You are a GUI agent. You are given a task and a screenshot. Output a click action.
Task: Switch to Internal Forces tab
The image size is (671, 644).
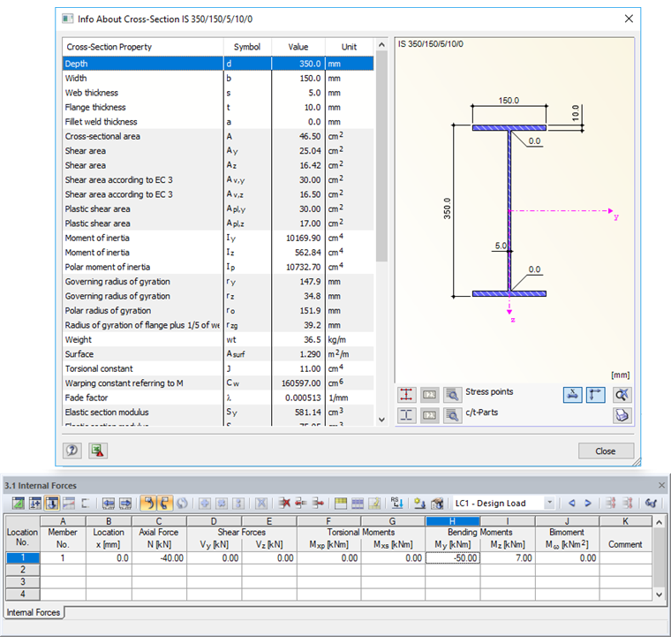pyautogui.click(x=34, y=613)
